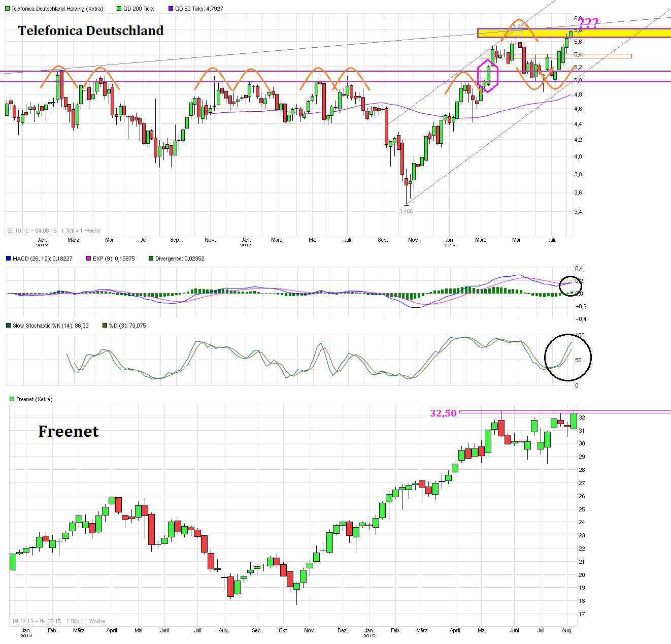
Task: Click the Telefonica Deutschland Holding (Xetra) legend icon
Action: click(x=8, y=9)
